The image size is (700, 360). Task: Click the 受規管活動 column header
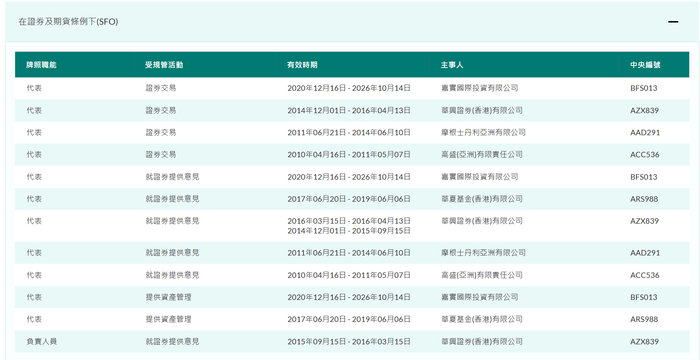[x=164, y=65]
